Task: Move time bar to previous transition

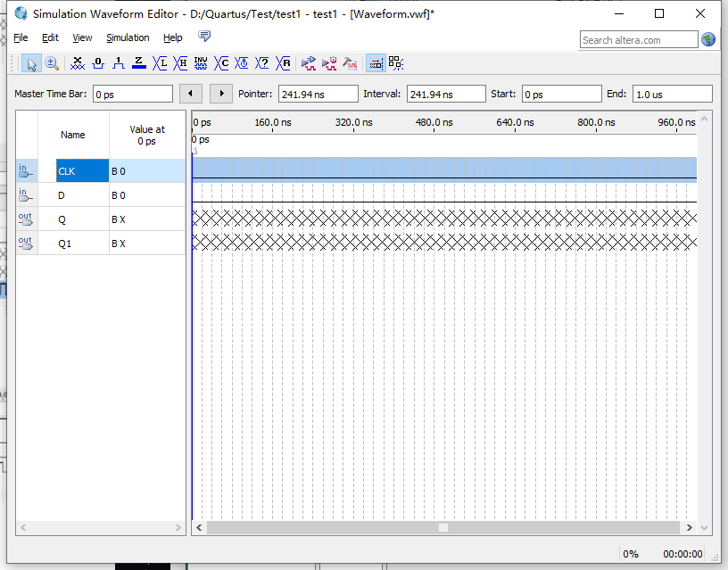Action: tap(191, 94)
